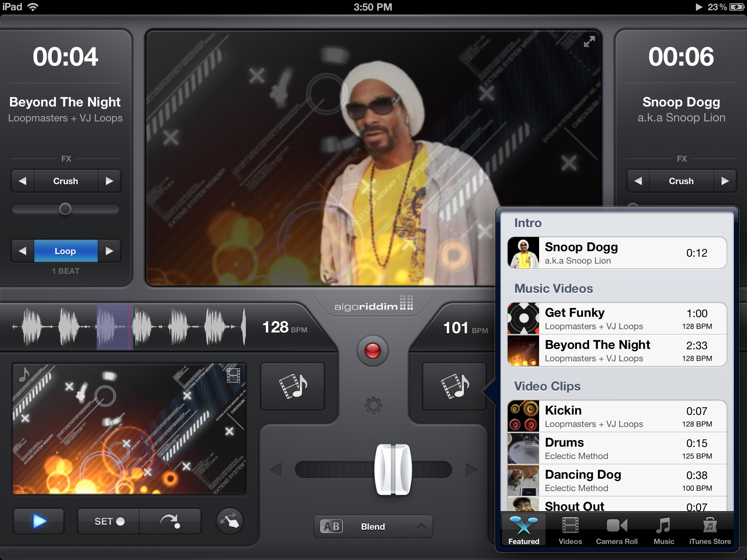Open the settings gear
The image size is (747, 560).
pos(373,405)
